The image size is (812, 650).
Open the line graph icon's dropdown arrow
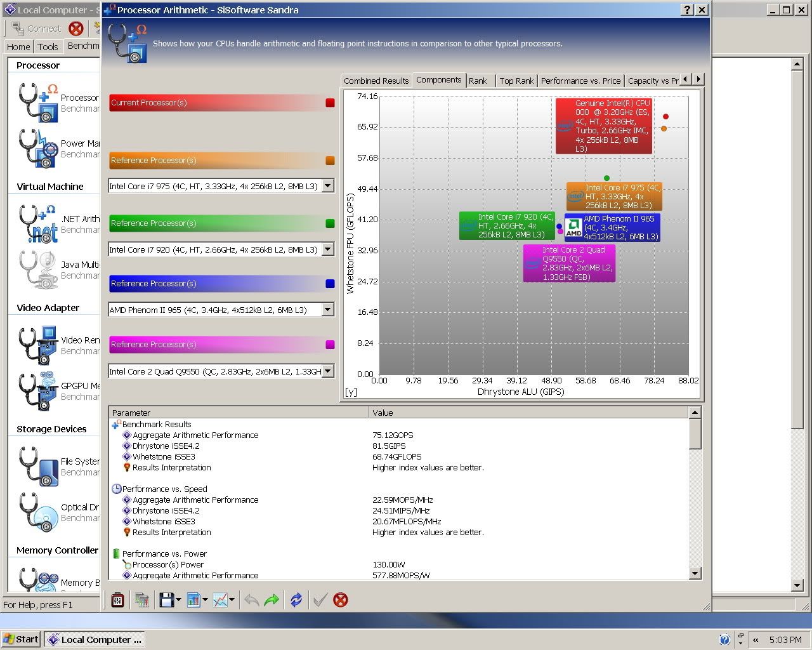click(232, 600)
